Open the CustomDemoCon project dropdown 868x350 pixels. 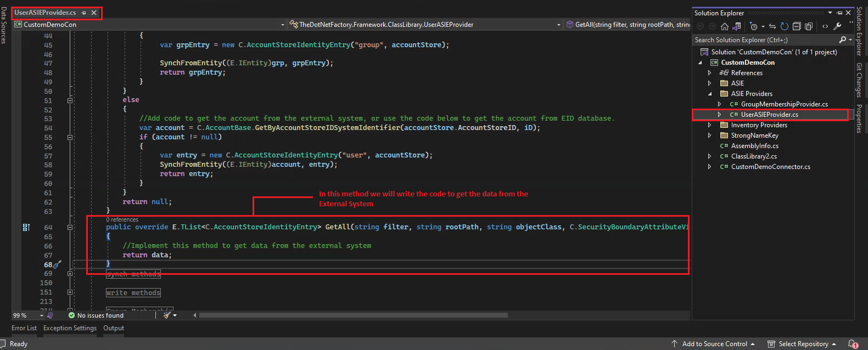click(x=282, y=25)
